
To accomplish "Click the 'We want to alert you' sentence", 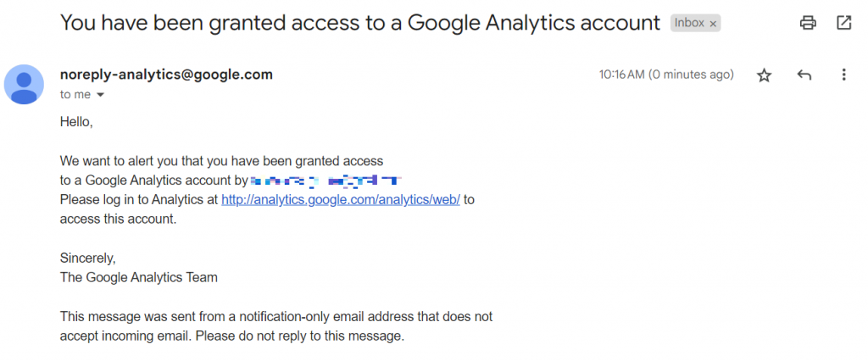I will tap(221, 161).
